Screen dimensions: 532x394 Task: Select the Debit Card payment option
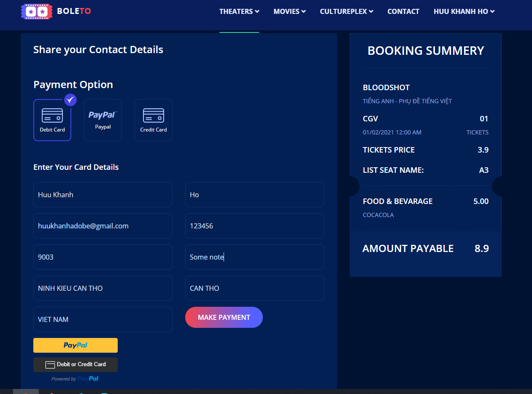52,120
